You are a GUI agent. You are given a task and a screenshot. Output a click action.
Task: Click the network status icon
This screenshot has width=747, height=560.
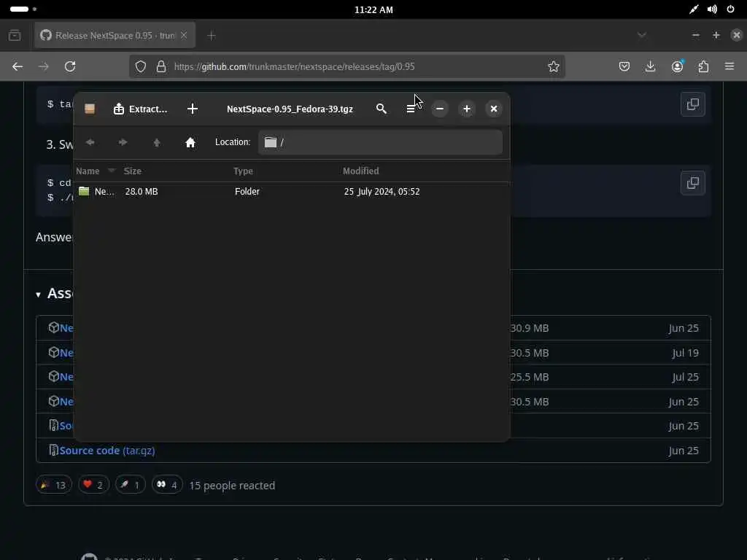[694, 9]
